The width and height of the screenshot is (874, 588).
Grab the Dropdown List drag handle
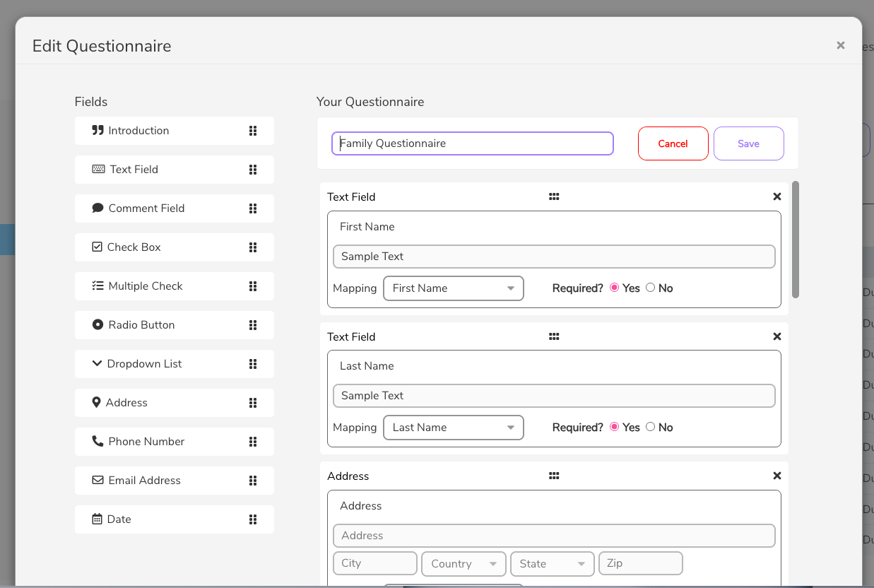pos(253,364)
